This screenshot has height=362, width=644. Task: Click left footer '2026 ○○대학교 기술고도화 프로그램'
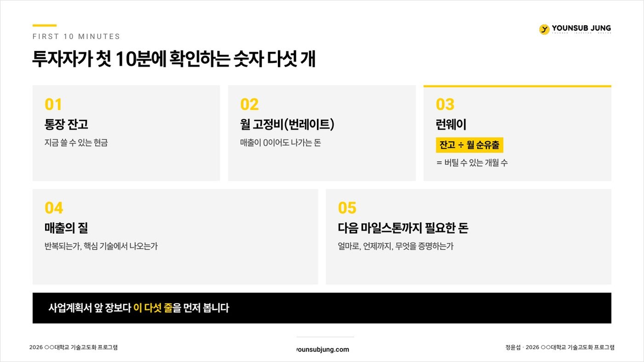(74, 347)
